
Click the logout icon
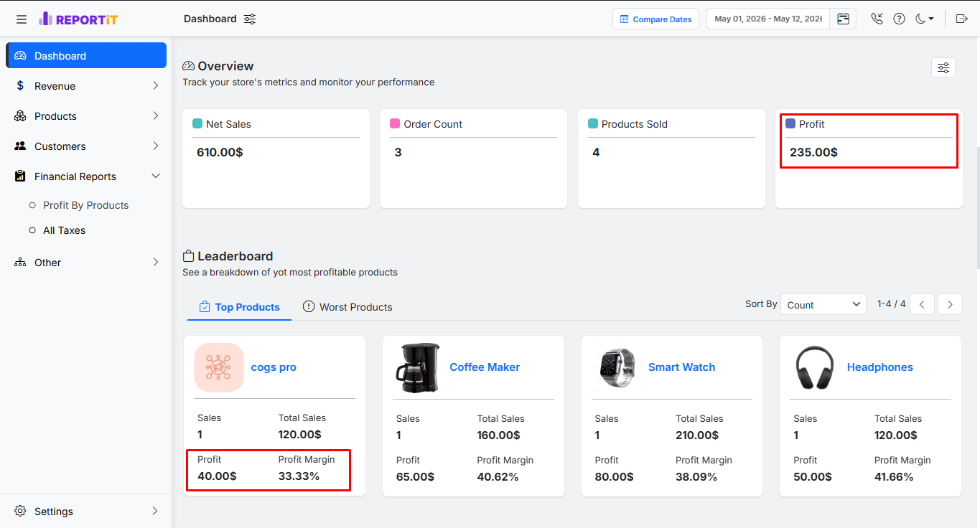(x=962, y=19)
